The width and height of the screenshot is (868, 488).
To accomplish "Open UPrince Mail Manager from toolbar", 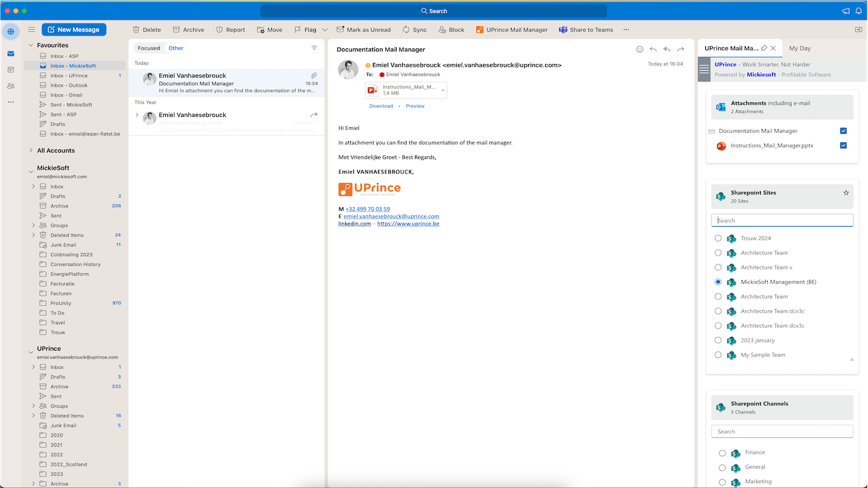I will click(x=512, y=30).
